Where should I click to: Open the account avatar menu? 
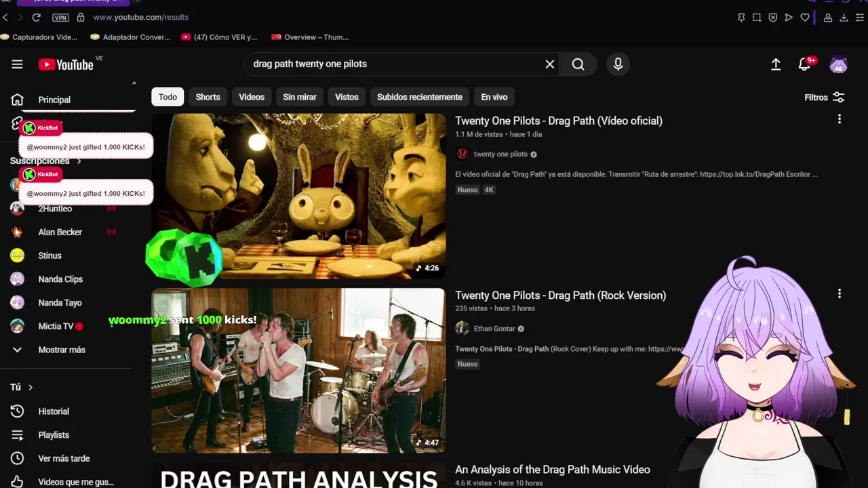(839, 64)
